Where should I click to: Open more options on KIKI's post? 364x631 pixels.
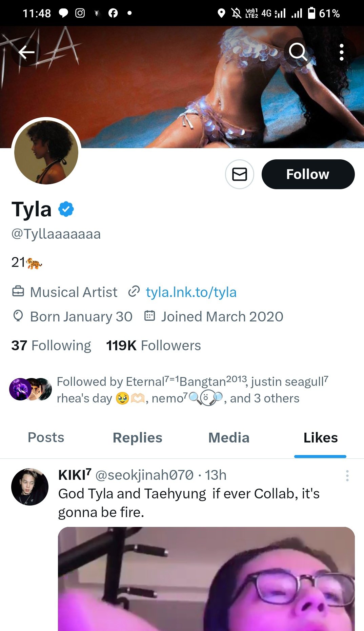tap(347, 476)
